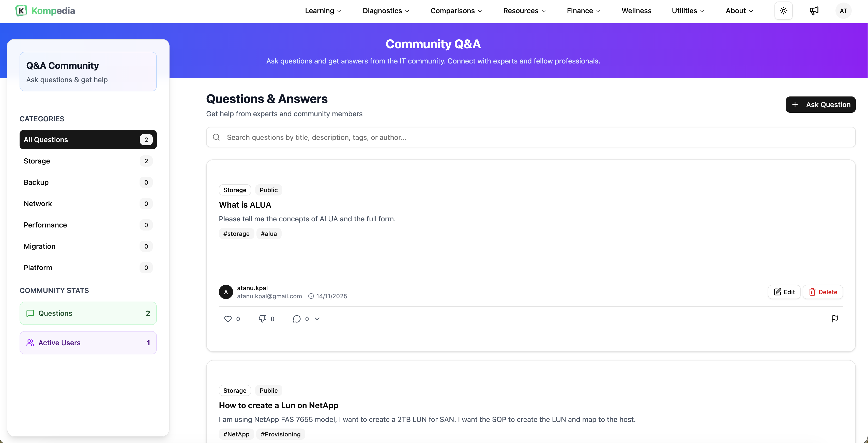
Task: Delete the What is ALUA question
Action: [x=823, y=292]
